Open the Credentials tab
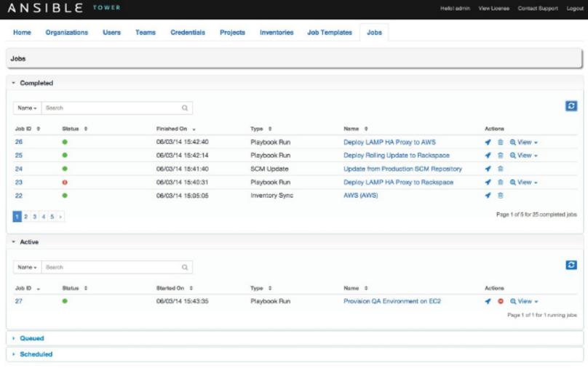Screen dimensions: 588x368 [x=188, y=33]
